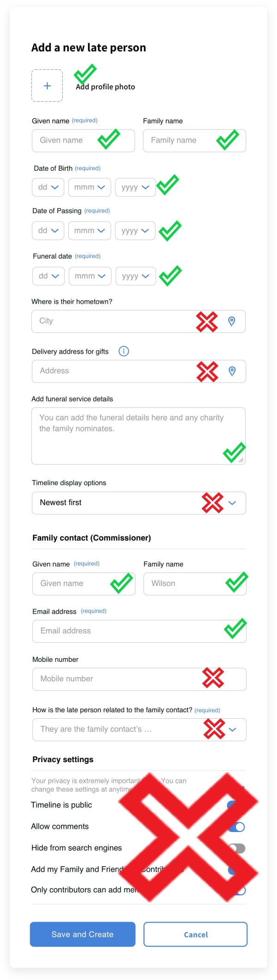Click the Cancel button
277x980 pixels.
point(195,935)
